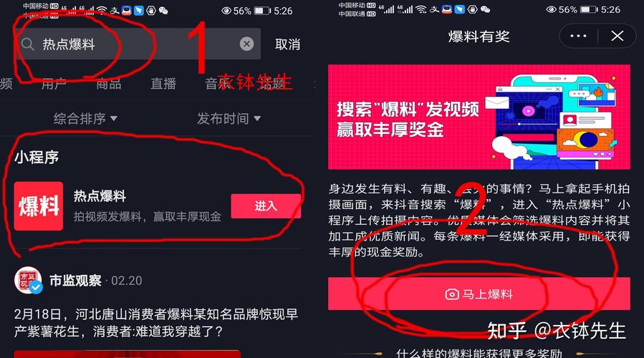Expand the 综合排序 sort dropdown
Viewport: 644px width, 358px height.
tap(85, 119)
